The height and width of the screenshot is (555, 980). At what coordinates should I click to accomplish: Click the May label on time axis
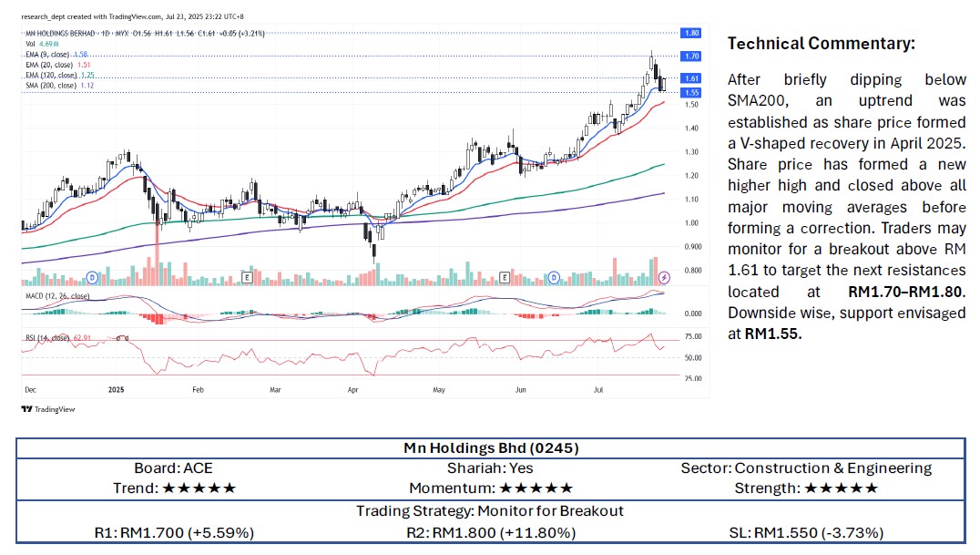point(439,390)
